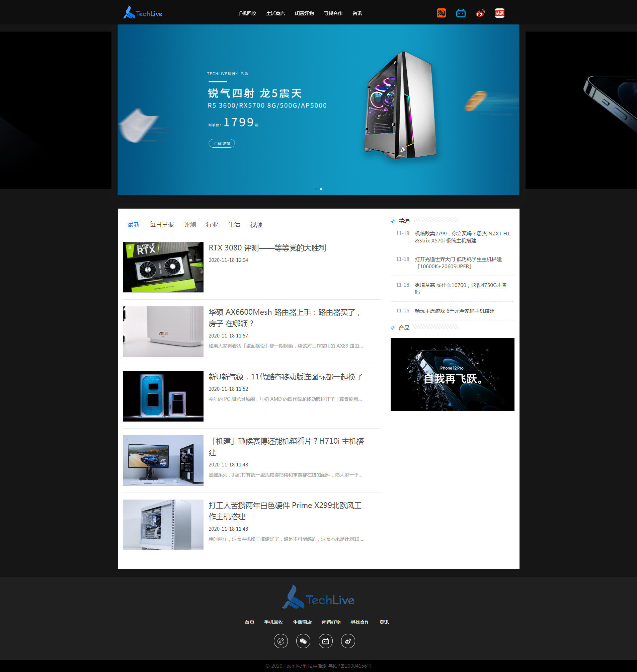Open the RTX 3080 article thumbnail
The image size is (637, 672).
163,267
